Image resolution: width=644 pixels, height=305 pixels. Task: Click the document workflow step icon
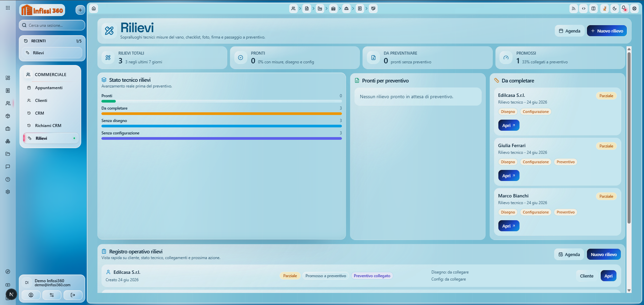[307, 9]
